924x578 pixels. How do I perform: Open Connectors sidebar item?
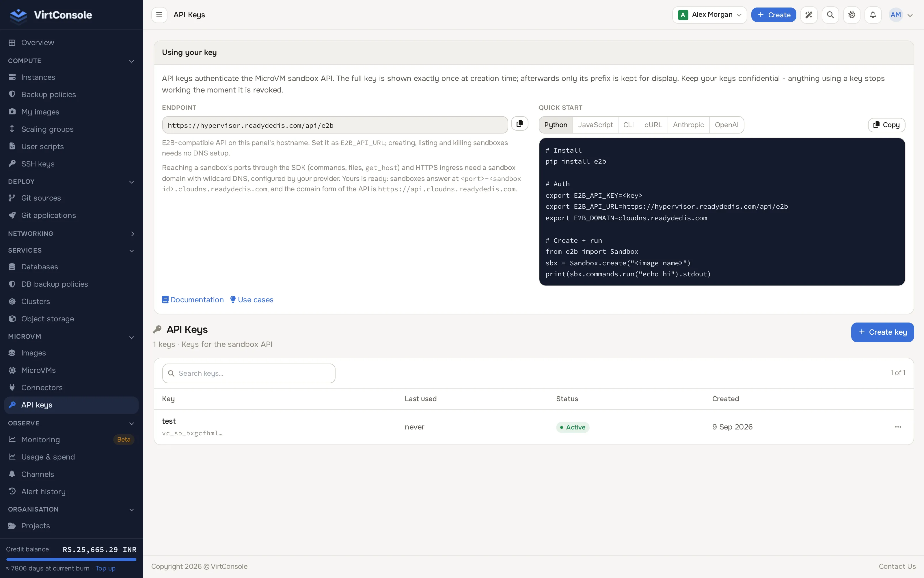pos(71,388)
